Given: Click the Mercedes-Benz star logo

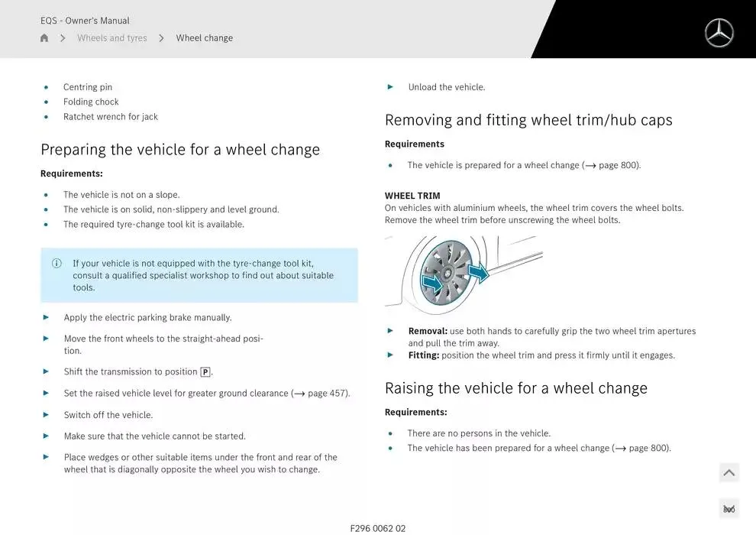Looking at the screenshot, I should pos(719,33).
